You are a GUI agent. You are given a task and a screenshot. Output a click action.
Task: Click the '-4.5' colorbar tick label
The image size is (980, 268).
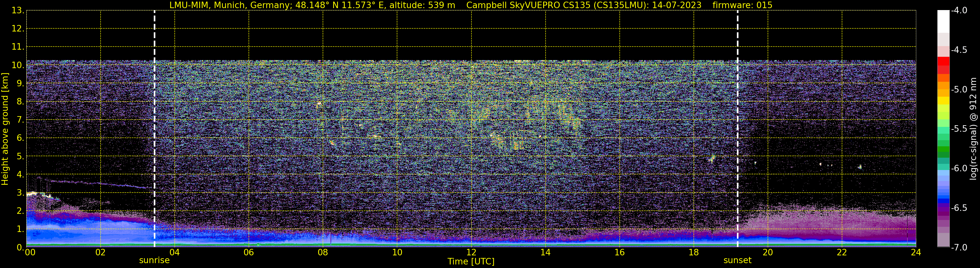pos(959,50)
